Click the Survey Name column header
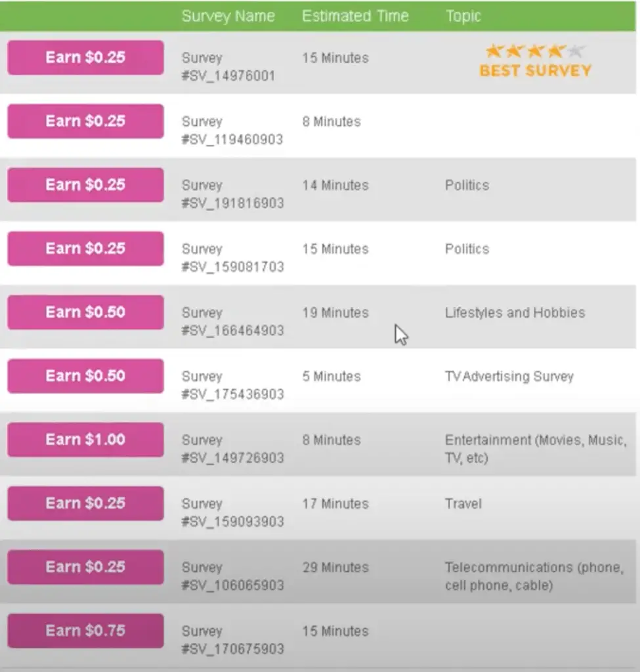The image size is (640, 672). (x=228, y=16)
